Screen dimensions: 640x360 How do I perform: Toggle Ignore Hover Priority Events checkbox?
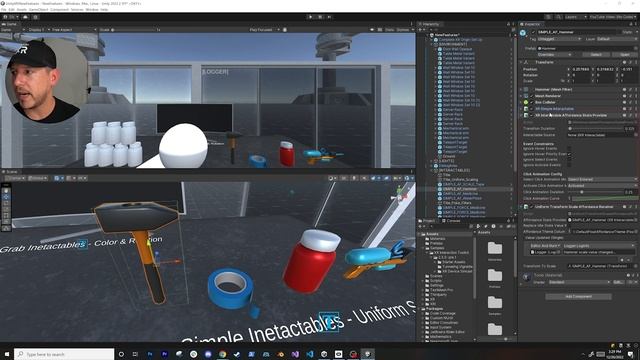569,154
